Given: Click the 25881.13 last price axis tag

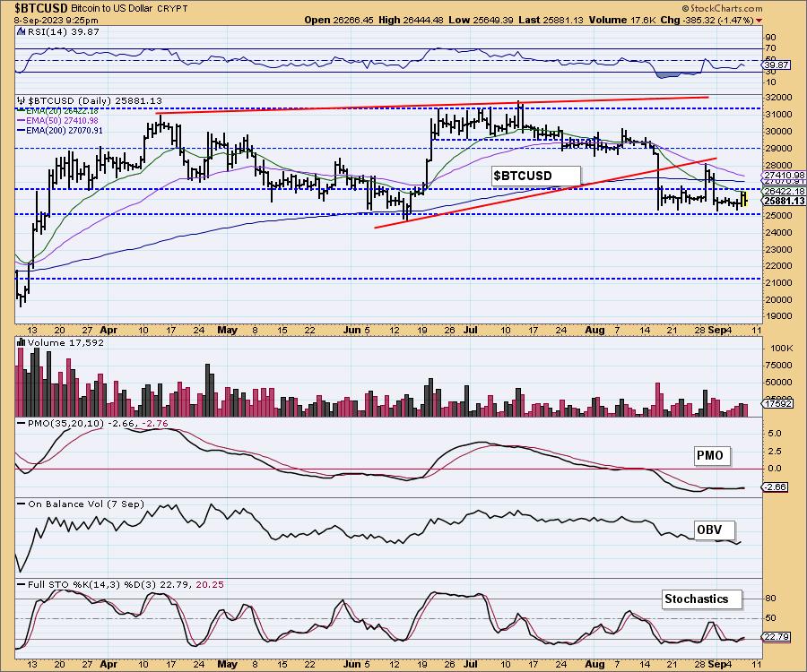Looking at the screenshot, I should pos(784,201).
